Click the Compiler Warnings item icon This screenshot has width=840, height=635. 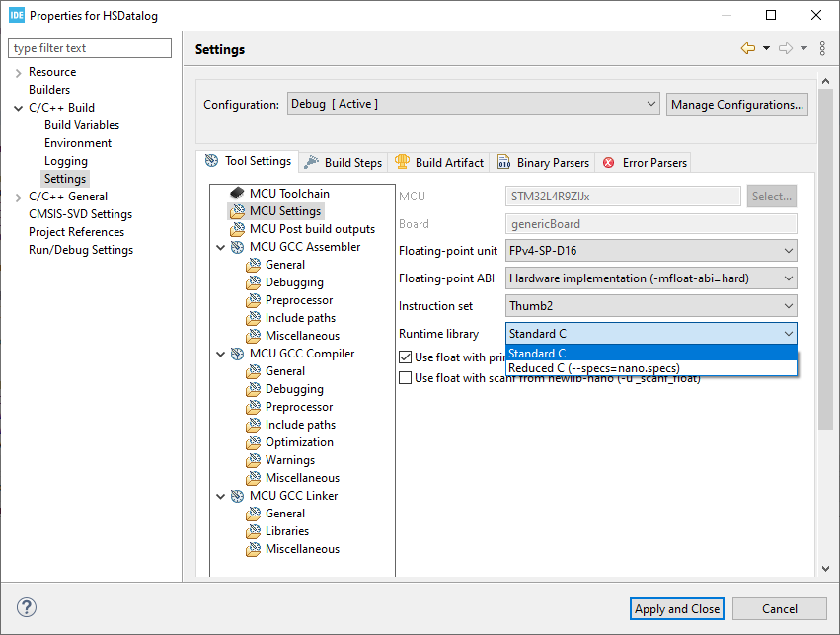coord(254,460)
